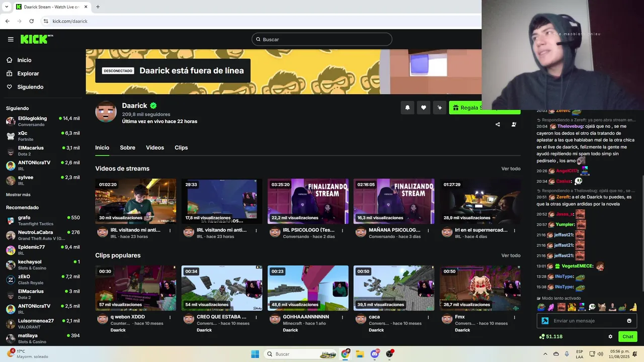The height and width of the screenshot is (362, 644).
Task: Expand followed channels with Mostrar más
Action: tap(18, 195)
